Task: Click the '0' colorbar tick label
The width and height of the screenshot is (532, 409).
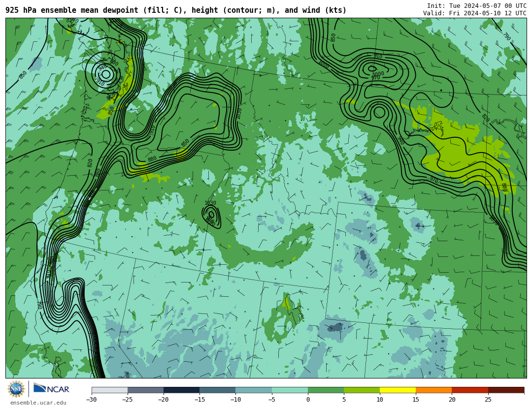Action: (308, 400)
